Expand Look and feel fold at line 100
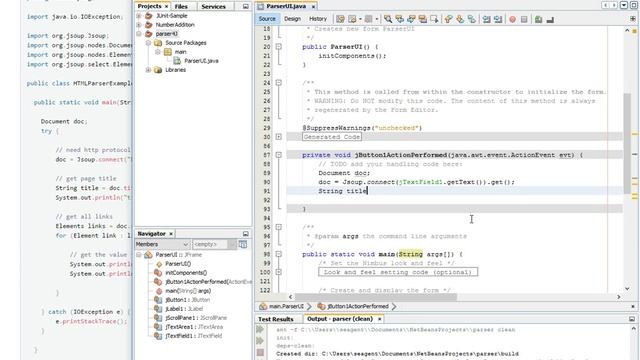 (279, 272)
